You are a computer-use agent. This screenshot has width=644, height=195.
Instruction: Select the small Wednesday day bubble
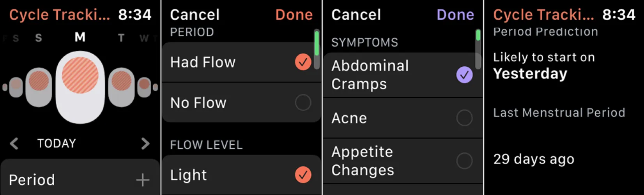(x=144, y=87)
